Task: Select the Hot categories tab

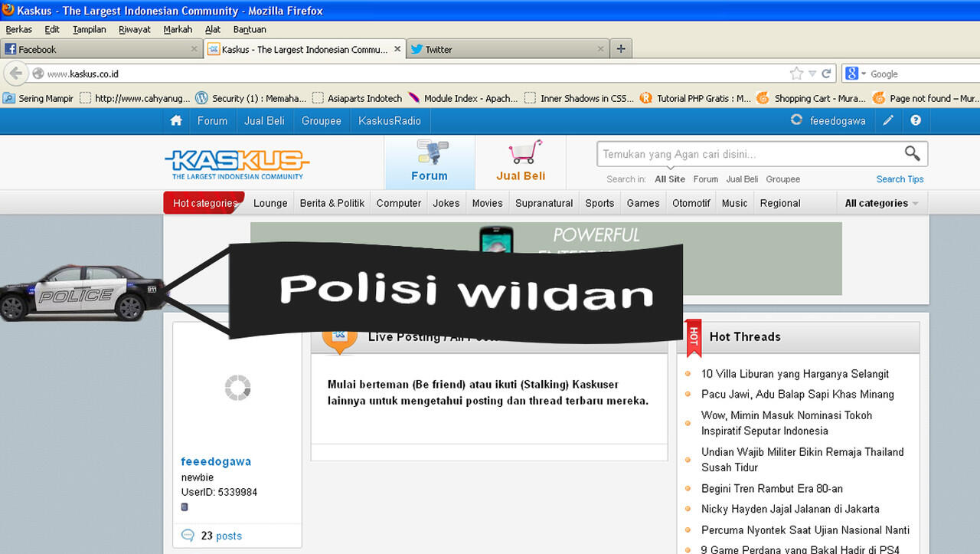Action: click(204, 203)
